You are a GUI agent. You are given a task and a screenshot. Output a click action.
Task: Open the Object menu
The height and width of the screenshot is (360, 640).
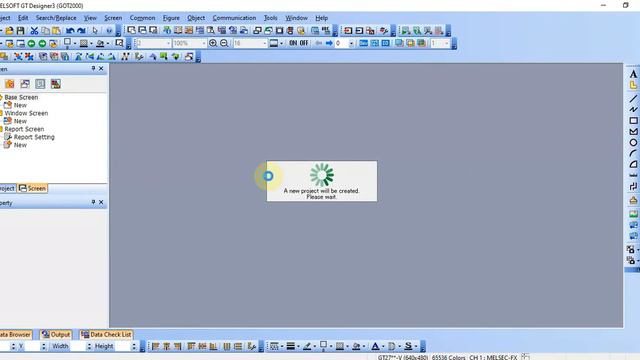pos(196,18)
